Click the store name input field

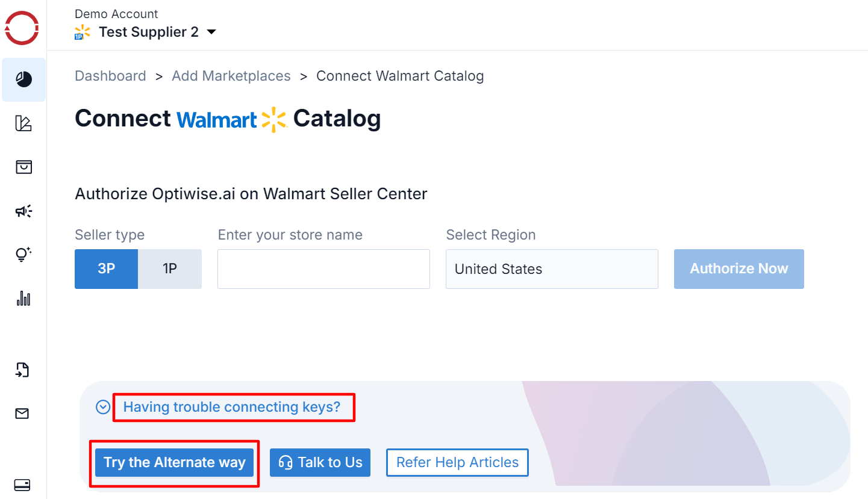[323, 269]
